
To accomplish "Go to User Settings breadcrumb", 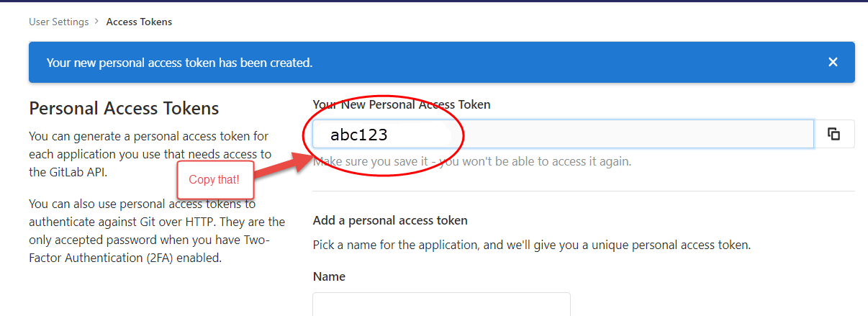I will point(58,22).
